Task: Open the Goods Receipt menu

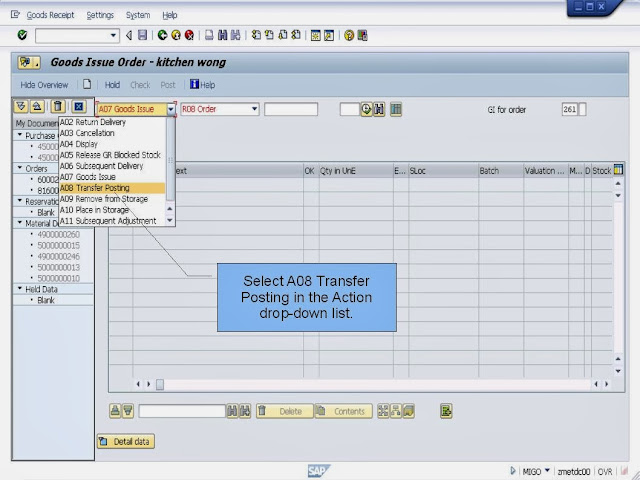Action: pyautogui.click(x=50, y=15)
